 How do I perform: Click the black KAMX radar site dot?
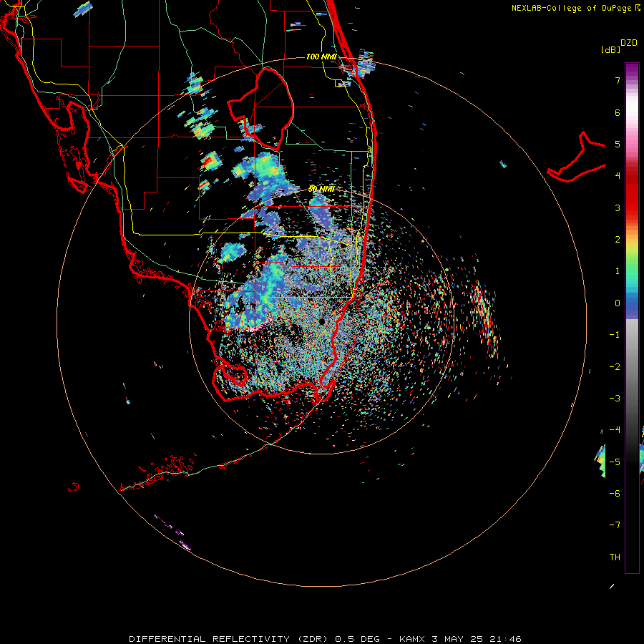tap(321, 321)
